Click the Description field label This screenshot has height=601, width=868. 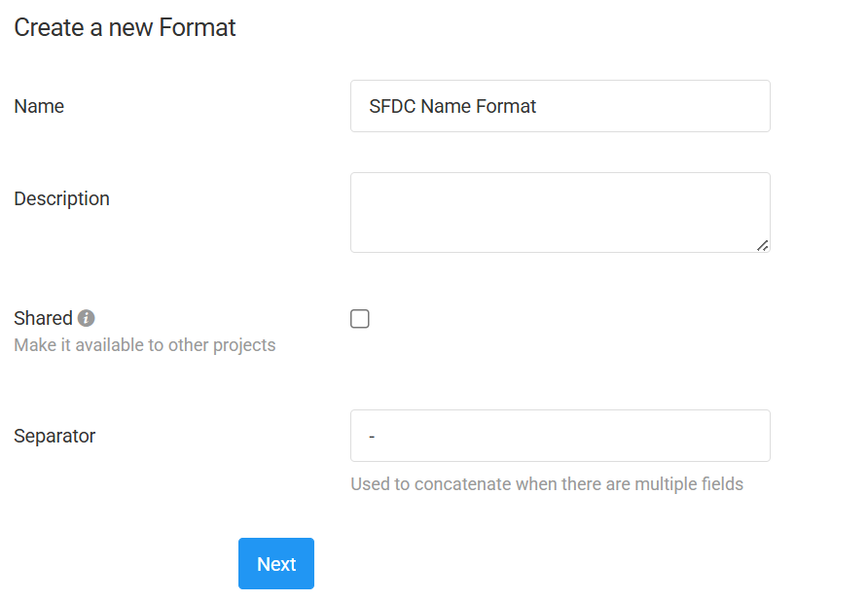click(x=61, y=198)
